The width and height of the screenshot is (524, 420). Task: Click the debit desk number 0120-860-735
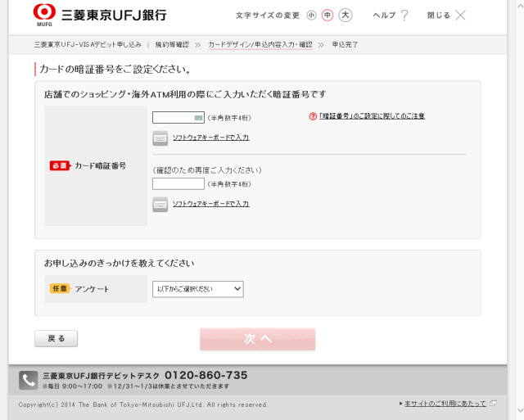(x=206, y=375)
